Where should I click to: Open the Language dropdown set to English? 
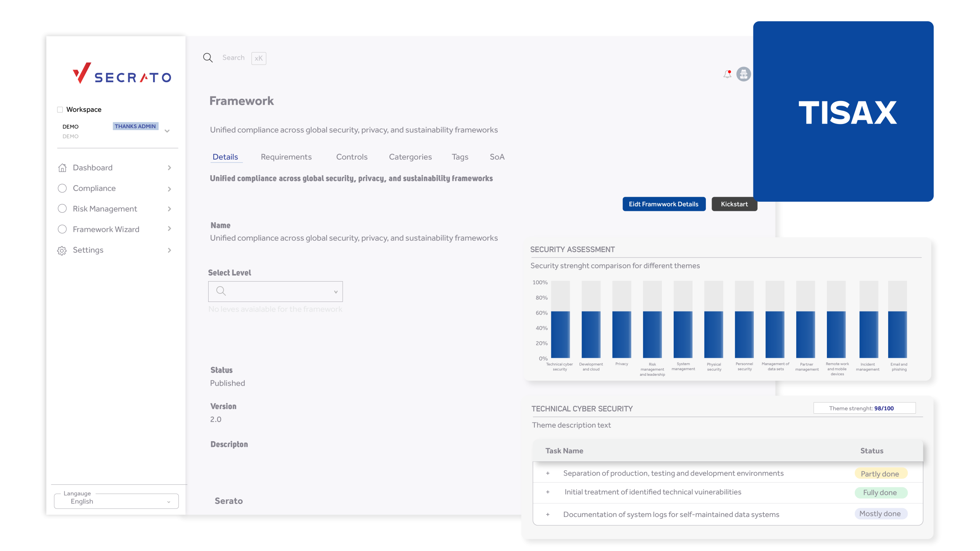click(116, 501)
